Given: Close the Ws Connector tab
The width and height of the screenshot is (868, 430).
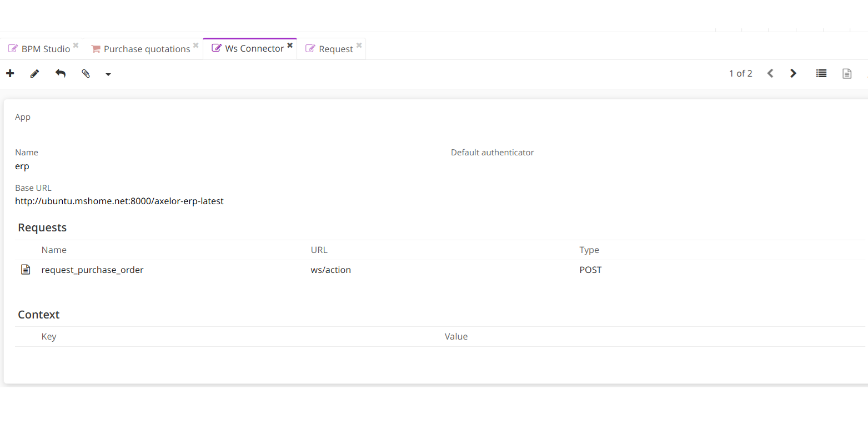Looking at the screenshot, I should [x=290, y=45].
